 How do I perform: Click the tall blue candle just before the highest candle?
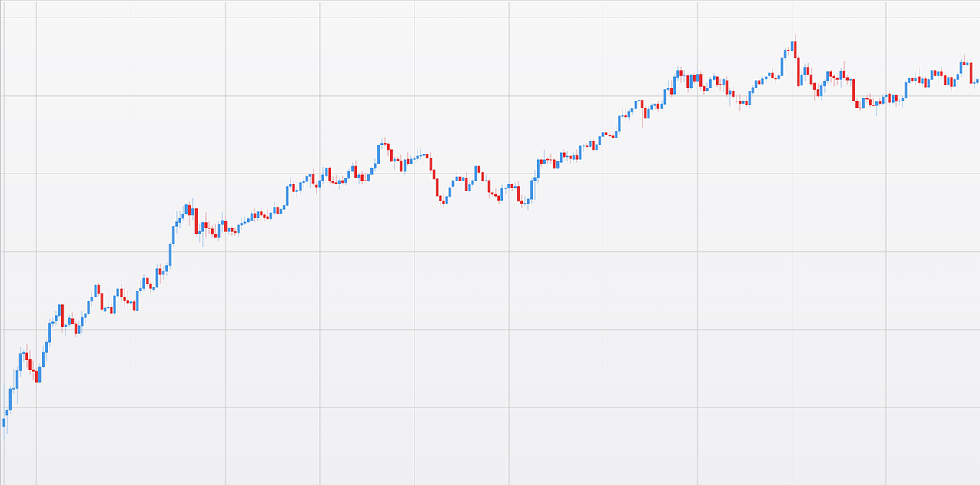pyautogui.click(x=783, y=65)
